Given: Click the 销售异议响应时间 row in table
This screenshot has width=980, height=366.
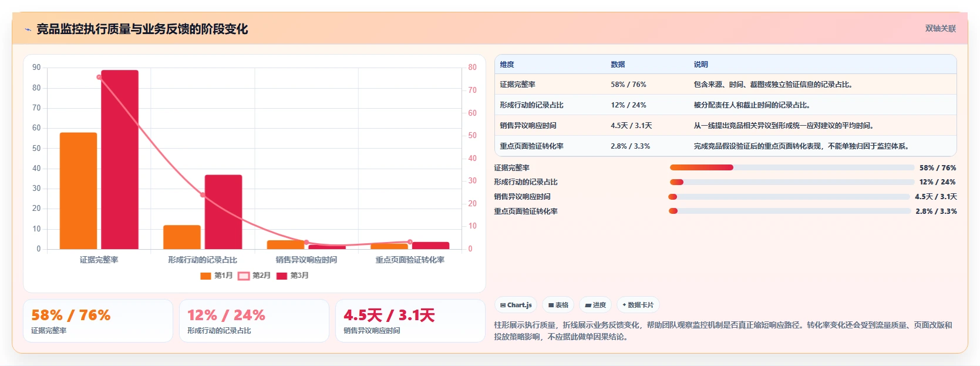Looking at the screenshot, I should pos(726,126).
